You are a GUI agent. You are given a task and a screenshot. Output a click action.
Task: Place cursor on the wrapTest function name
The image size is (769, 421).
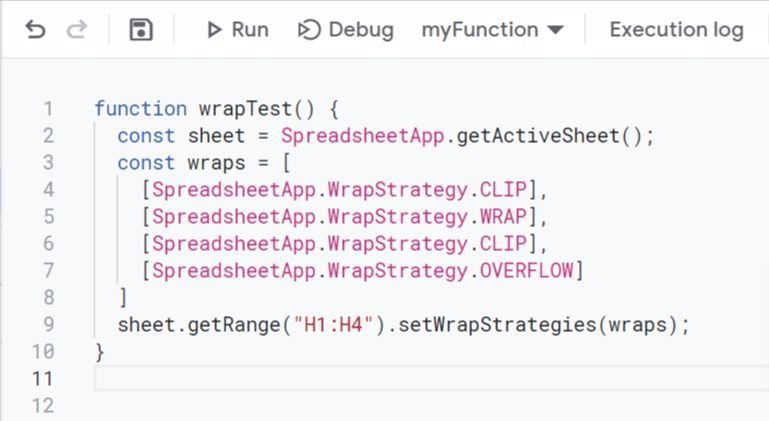(240, 109)
